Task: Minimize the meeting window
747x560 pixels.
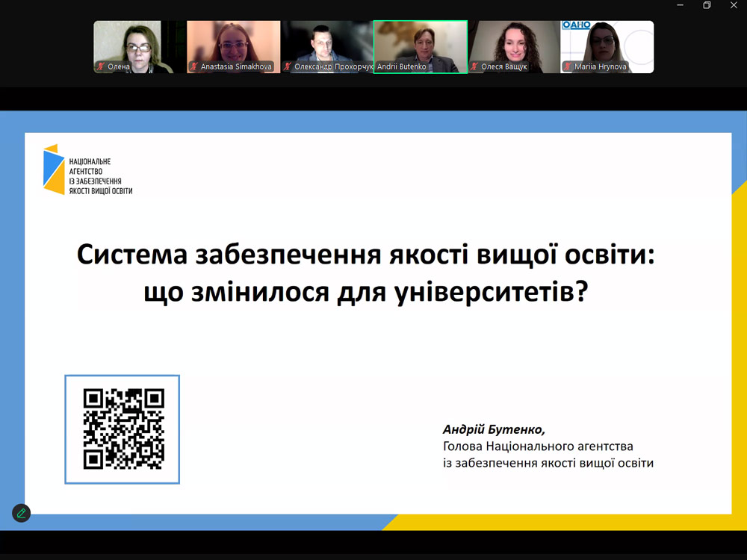Action: point(680,6)
